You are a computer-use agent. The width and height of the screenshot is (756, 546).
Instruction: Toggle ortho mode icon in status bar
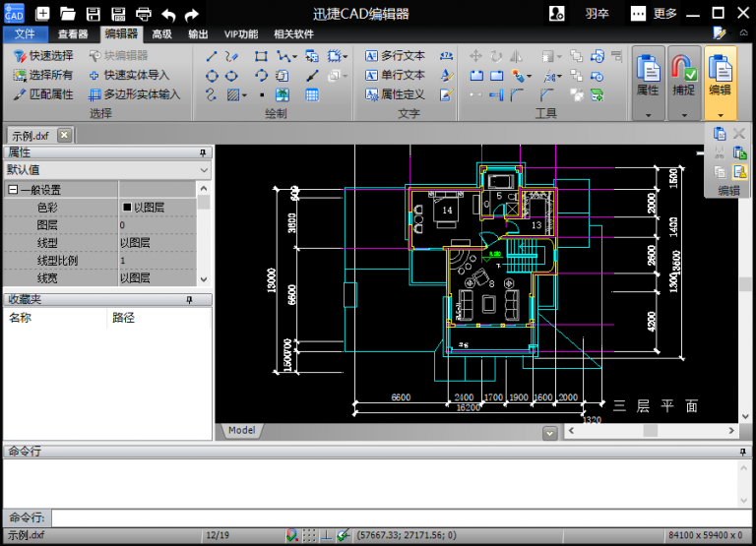pyautogui.click(x=326, y=535)
